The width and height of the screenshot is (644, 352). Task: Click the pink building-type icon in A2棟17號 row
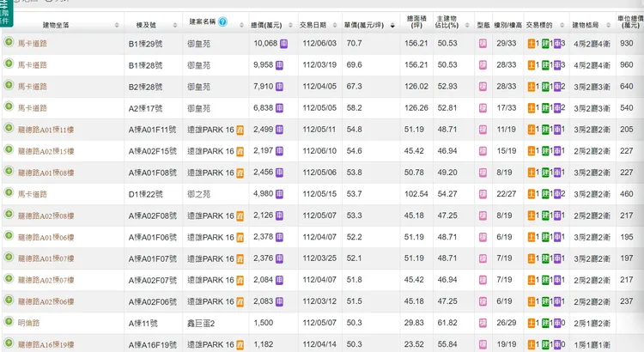(483, 108)
